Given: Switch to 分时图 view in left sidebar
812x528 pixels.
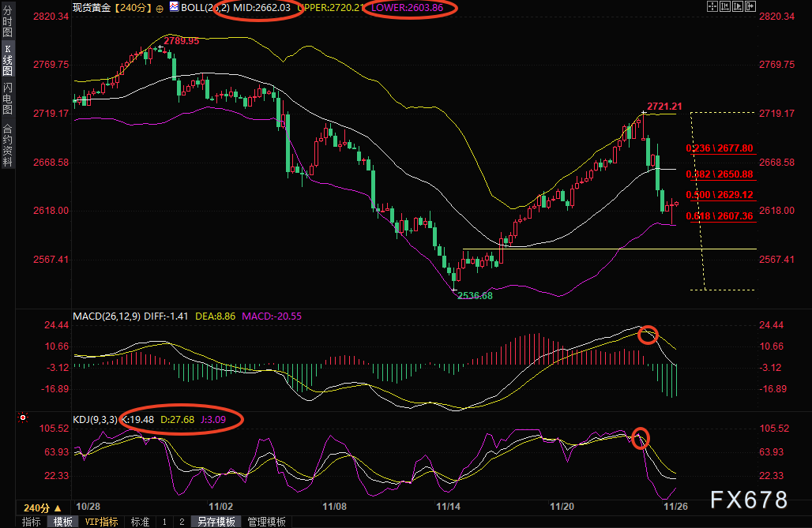Looking at the screenshot, I should click(7, 23).
